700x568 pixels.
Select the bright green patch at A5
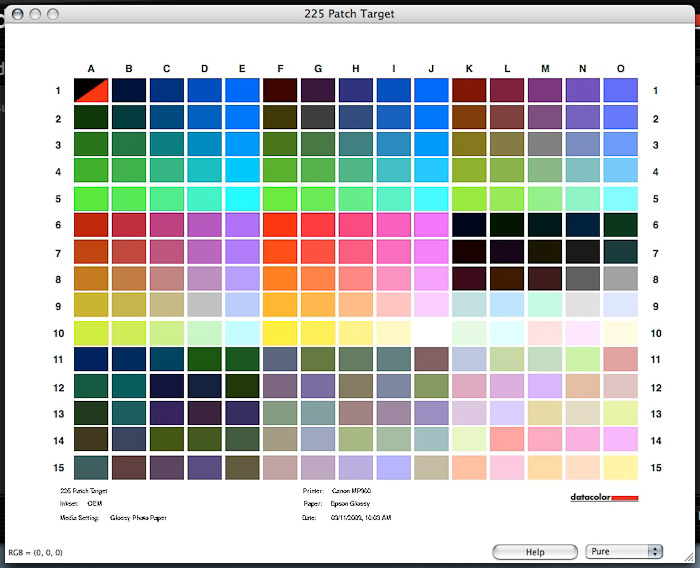coord(91,198)
